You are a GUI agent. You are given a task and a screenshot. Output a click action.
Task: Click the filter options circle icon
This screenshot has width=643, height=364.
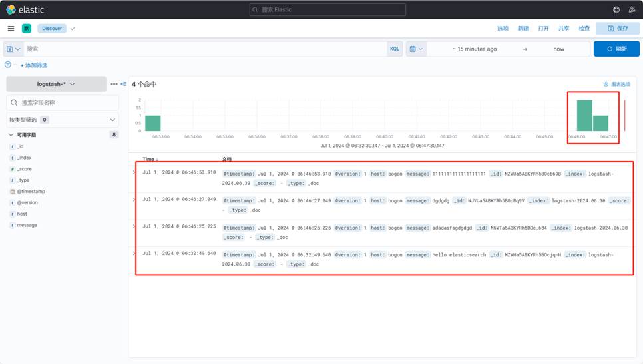point(8,65)
